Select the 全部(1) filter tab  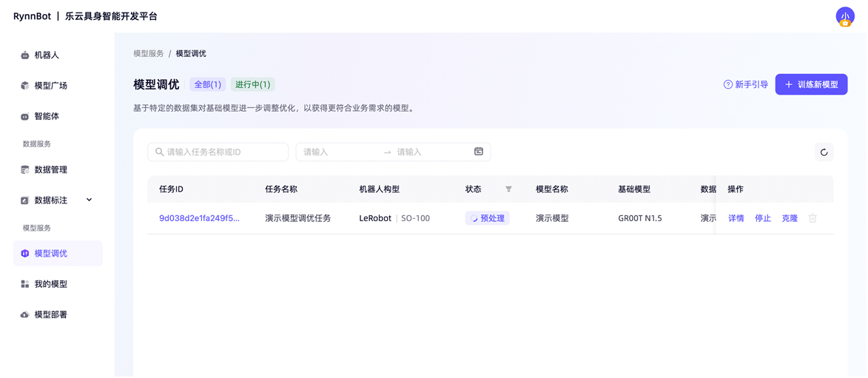208,84
